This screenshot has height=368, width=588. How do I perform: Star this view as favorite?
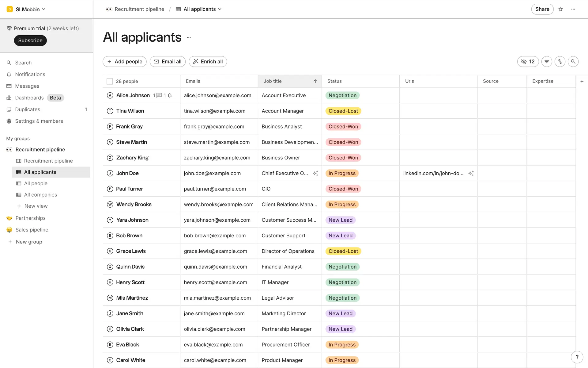[x=561, y=9]
